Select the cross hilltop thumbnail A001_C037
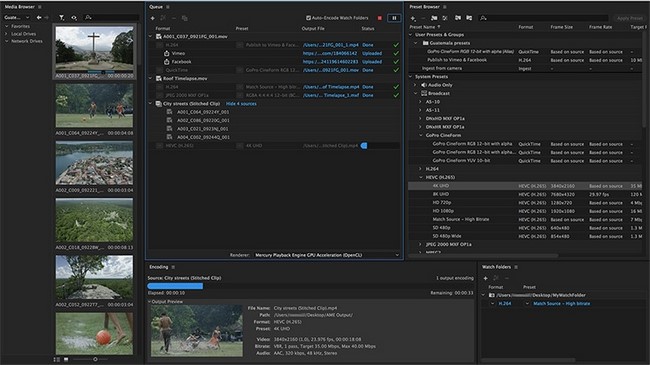This screenshot has width=650, height=365. point(95,48)
